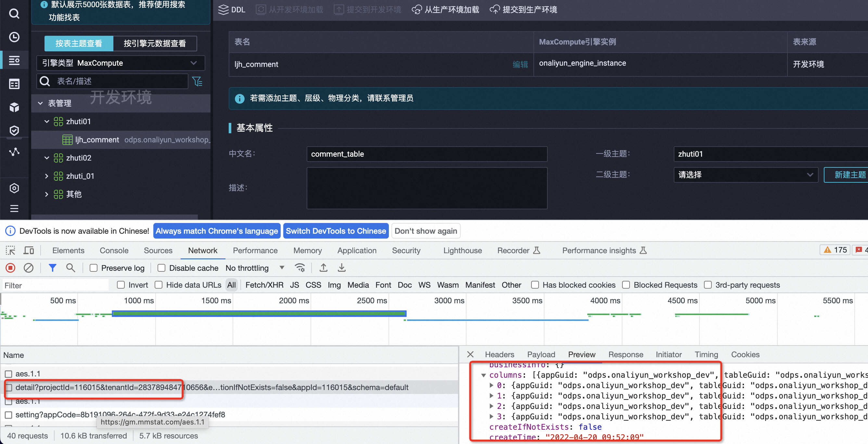Switch to 按表主题查看 tab
This screenshot has height=444, width=868.
[79, 44]
